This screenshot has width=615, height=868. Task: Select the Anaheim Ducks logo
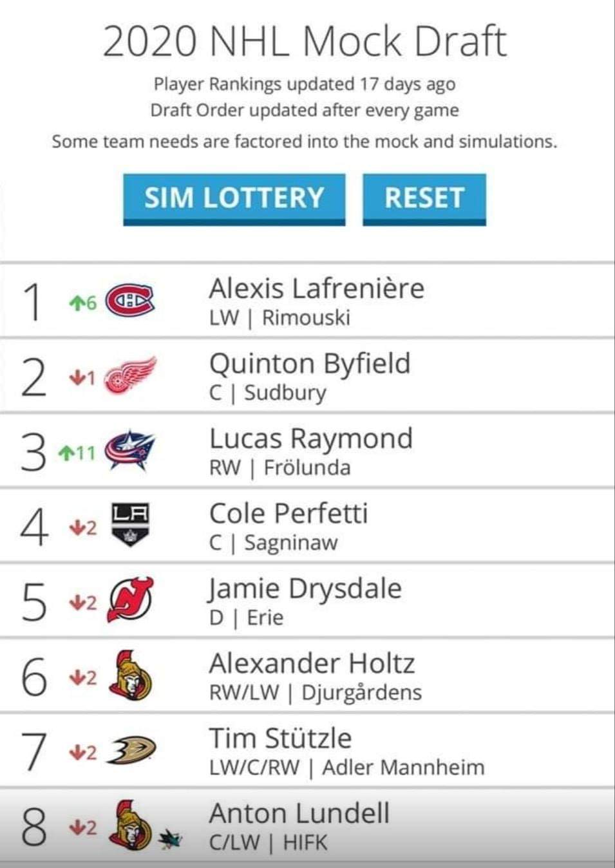click(131, 750)
